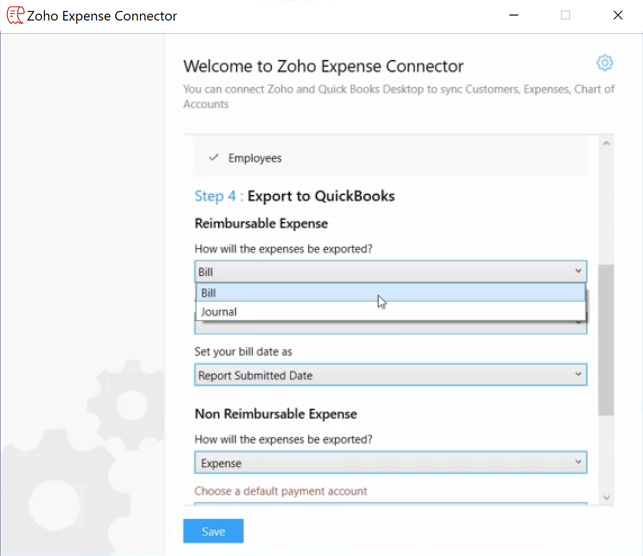Click the maximize window button

point(566,15)
